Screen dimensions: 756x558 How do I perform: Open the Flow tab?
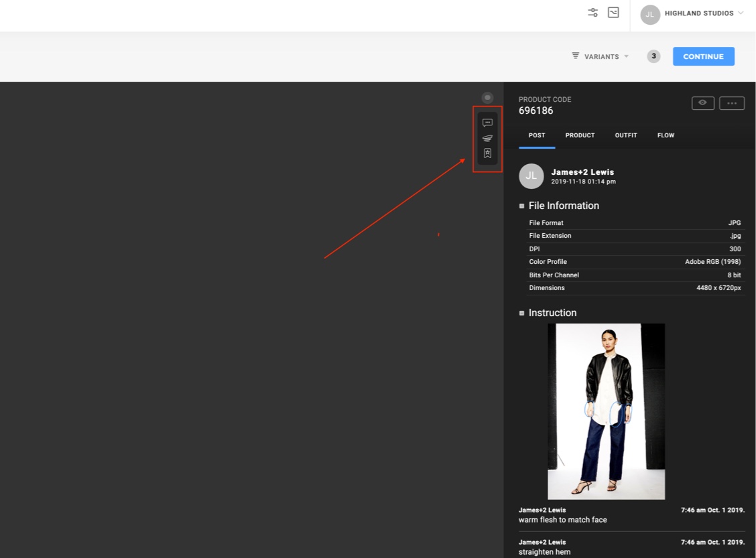tap(666, 135)
